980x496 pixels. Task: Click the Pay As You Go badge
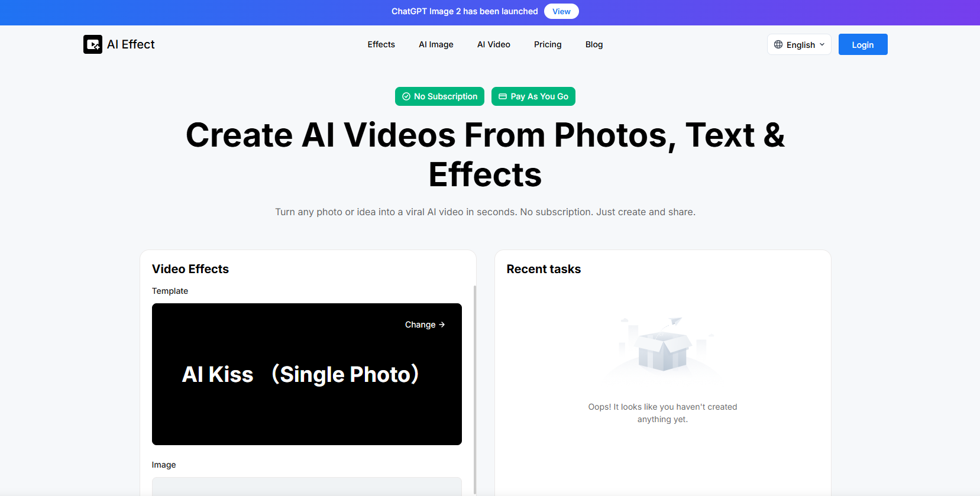(x=533, y=96)
